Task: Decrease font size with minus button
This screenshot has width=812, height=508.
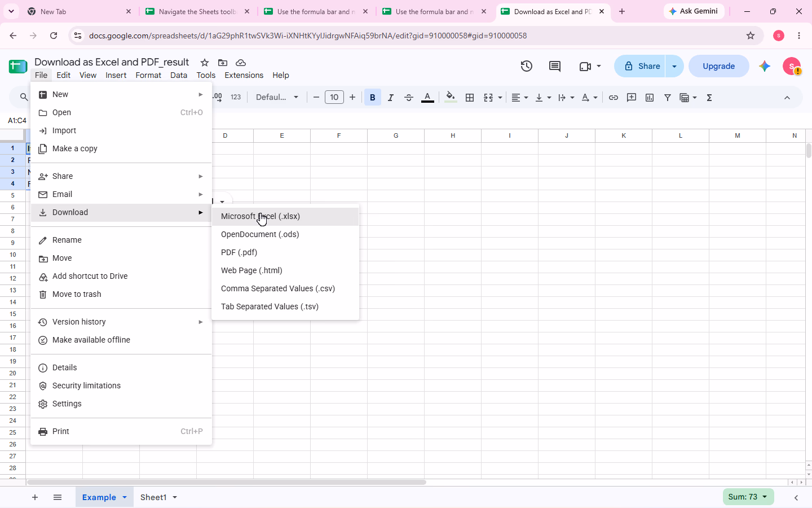Action: point(316,98)
